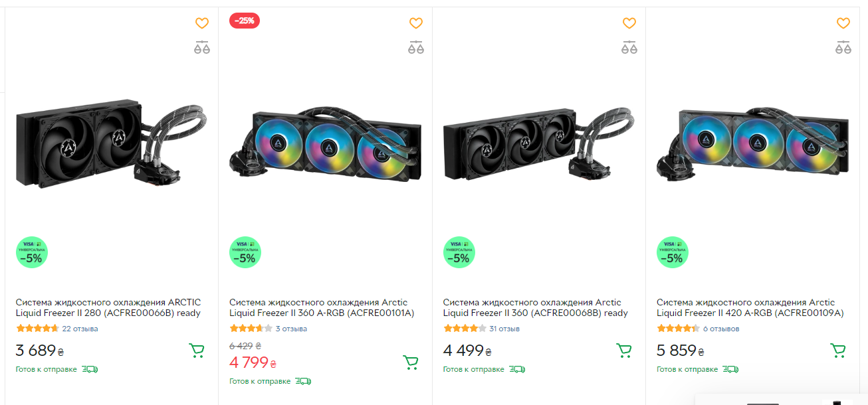Click the -25% discount badge
The width and height of the screenshot is (868, 405).
[245, 21]
